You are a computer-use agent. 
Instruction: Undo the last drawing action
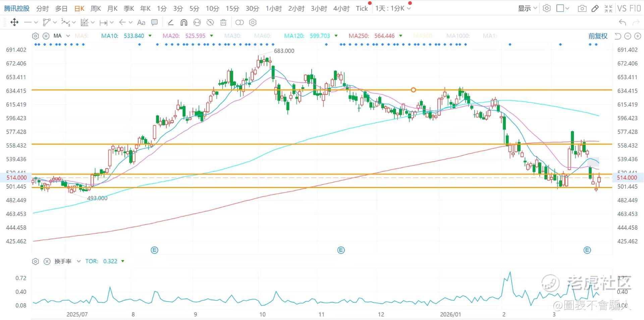pyautogui.click(x=623, y=22)
